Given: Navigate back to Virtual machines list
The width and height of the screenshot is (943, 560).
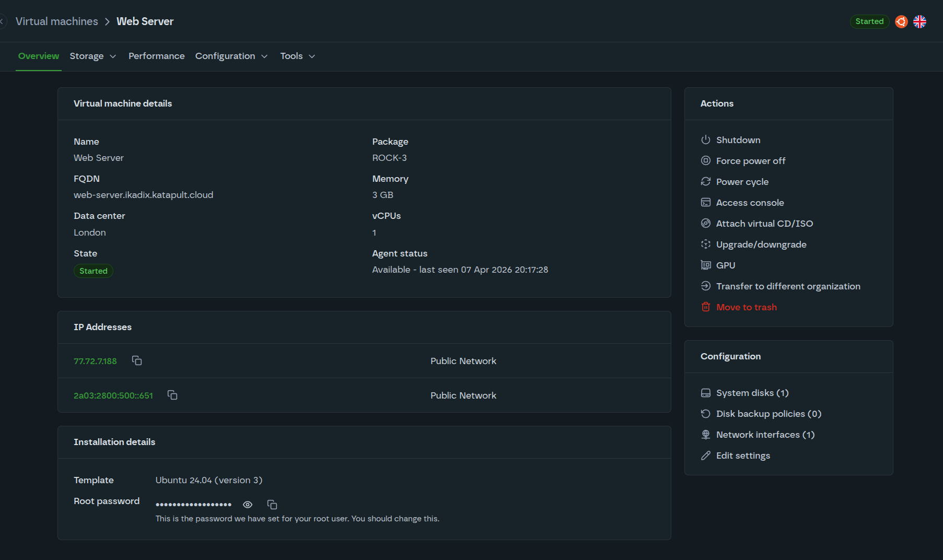Looking at the screenshot, I should click(x=57, y=21).
